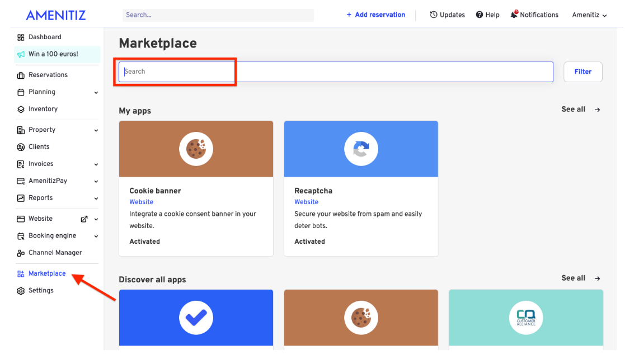This screenshot has width=625, height=364.
Task: Open the Reservations menu item
Action: point(48,75)
